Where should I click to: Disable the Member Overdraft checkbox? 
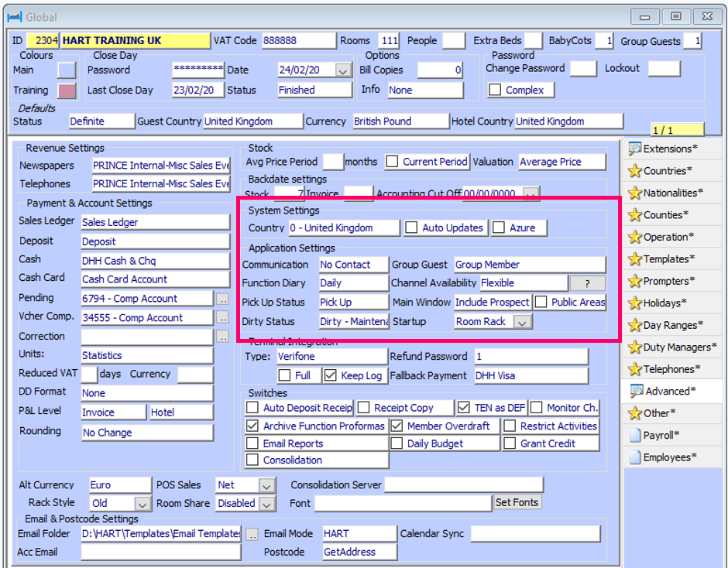[397, 426]
